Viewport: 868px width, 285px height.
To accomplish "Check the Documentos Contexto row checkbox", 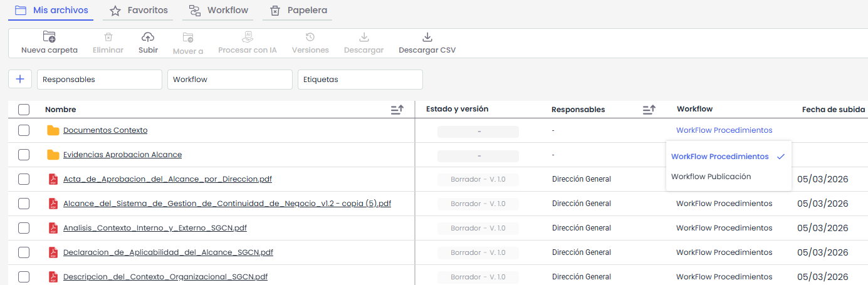I will (x=24, y=130).
